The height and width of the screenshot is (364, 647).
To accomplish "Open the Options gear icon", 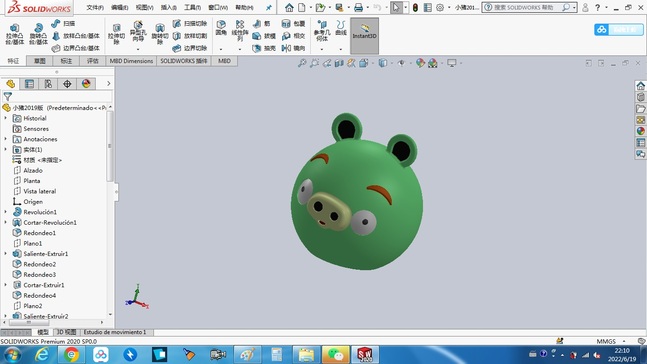I will [x=440, y=7].
